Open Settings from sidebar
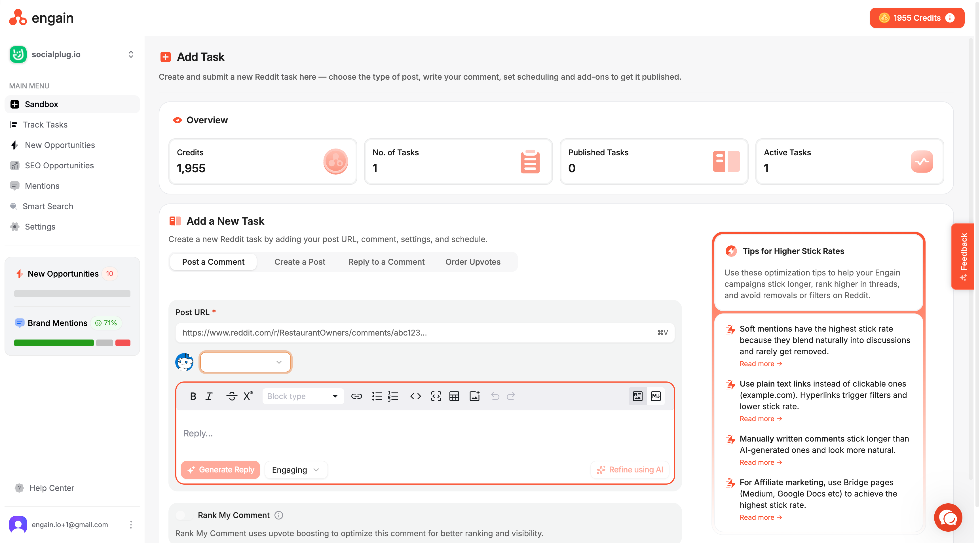The image size is (980, 543). (72, 227)
